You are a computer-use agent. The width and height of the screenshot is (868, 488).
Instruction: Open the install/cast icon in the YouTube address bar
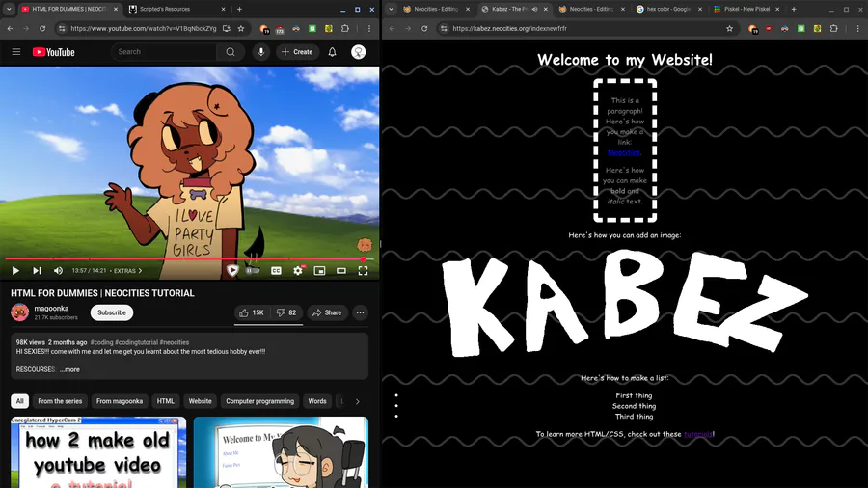[x=227, y=28]
